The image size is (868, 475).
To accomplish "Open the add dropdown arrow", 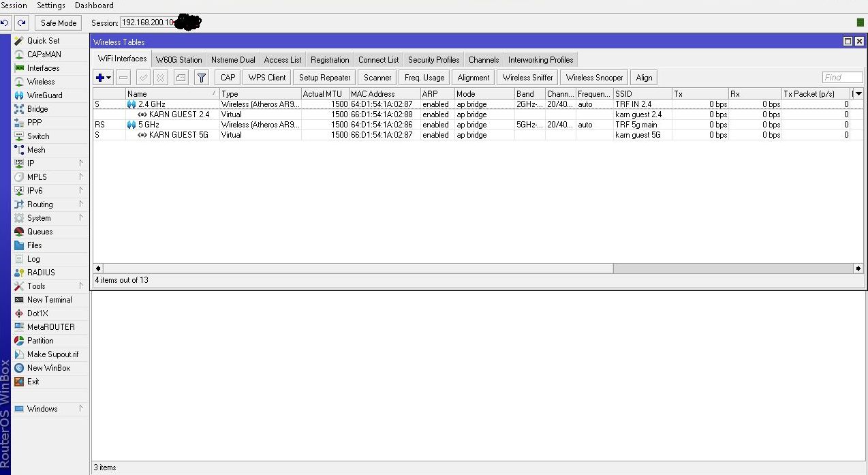I will pyautogui.click(x=109, y=78).
